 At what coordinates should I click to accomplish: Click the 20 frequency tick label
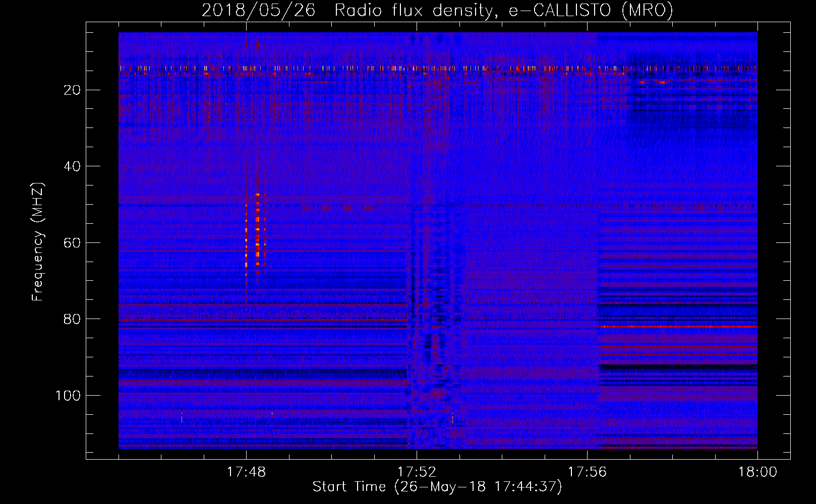coord(72,90)
